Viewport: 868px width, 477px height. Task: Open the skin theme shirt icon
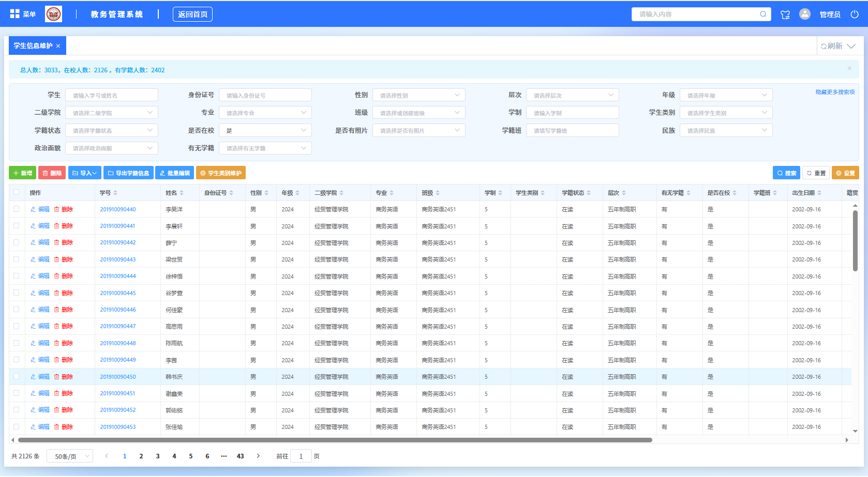tap(785, 14)
